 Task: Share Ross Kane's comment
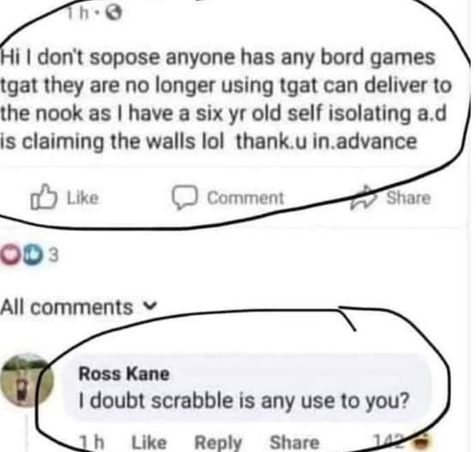click(294, 443)
